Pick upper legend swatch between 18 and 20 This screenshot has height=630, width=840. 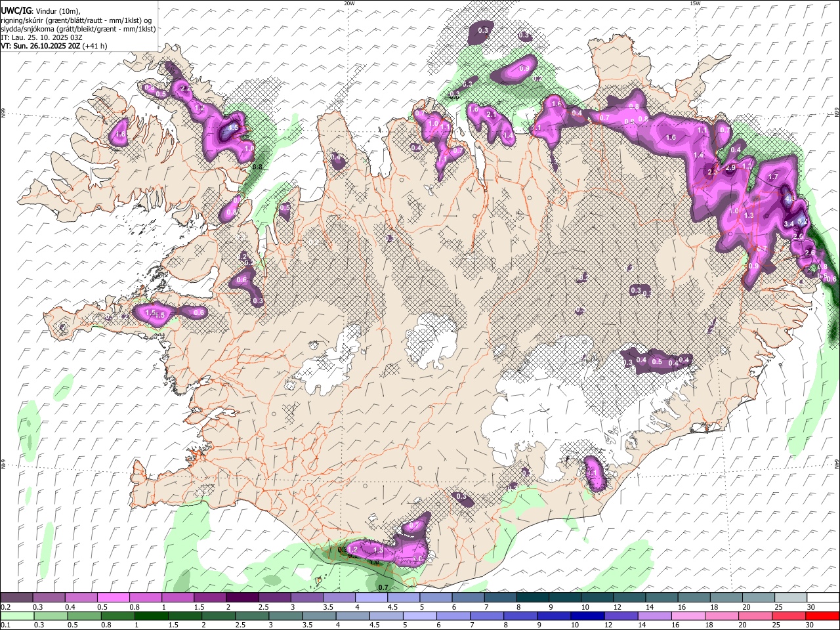coord(726,598)
